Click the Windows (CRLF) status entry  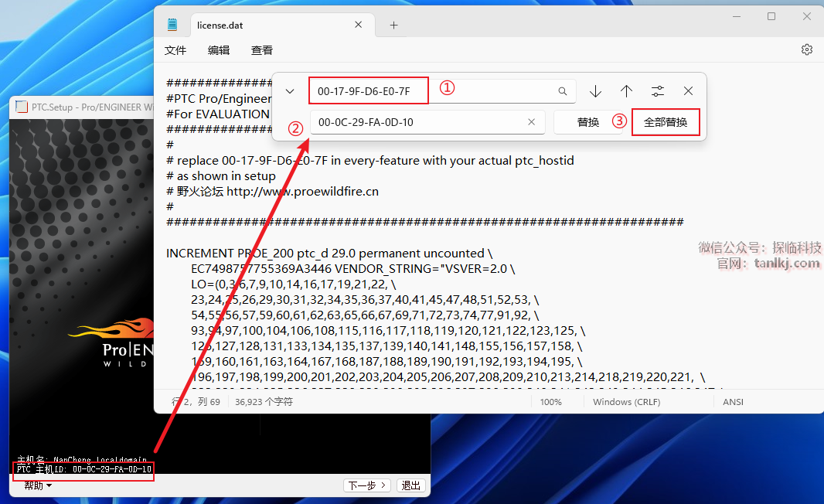point(626,401)
